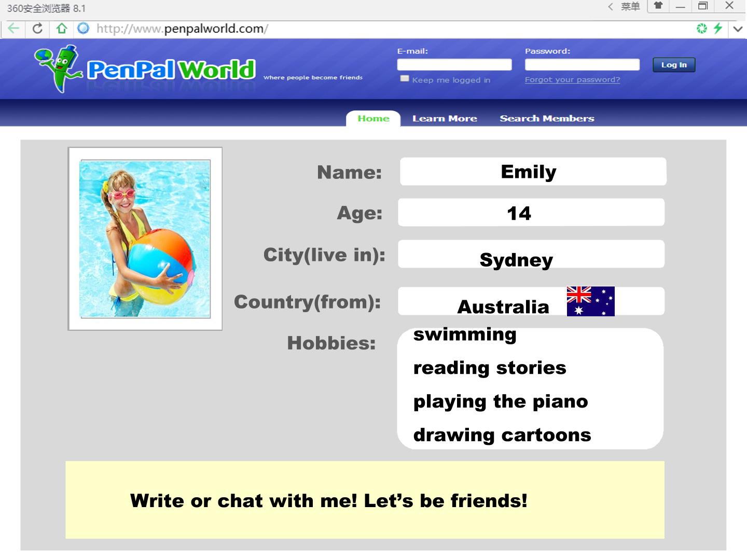Switch to the Home tab
The width and height of the screenshot is (747, 560).
[374, 118]
